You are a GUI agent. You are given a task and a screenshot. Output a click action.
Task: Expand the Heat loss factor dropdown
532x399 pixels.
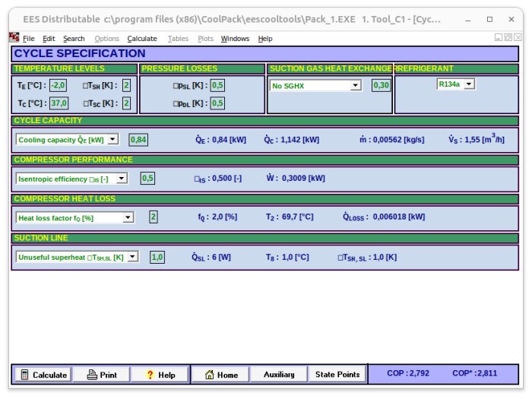point(128,217)
